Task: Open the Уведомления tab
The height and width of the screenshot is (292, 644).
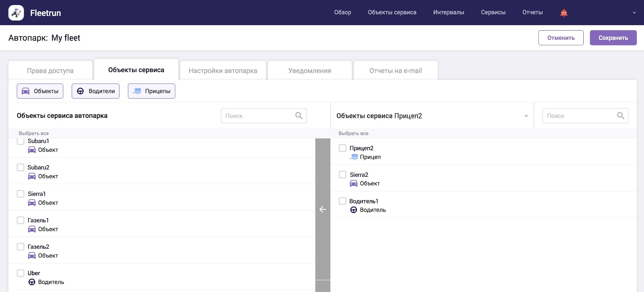Action: (310, 71)
